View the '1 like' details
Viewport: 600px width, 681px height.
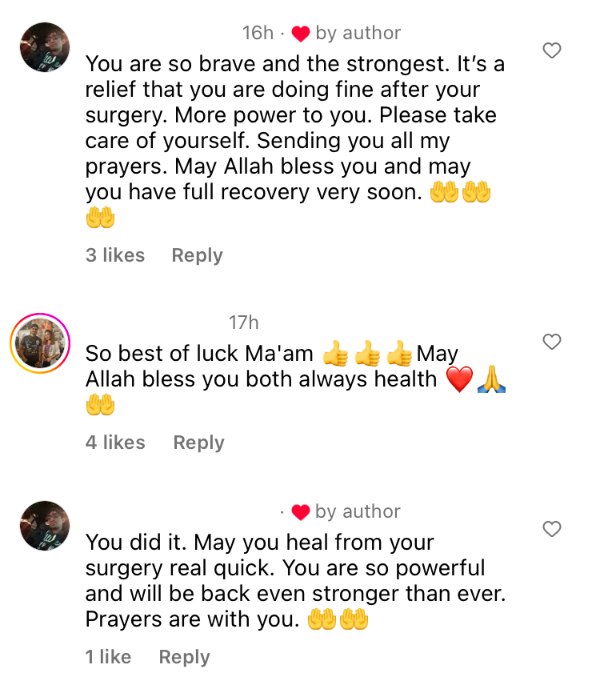[108, 657]
